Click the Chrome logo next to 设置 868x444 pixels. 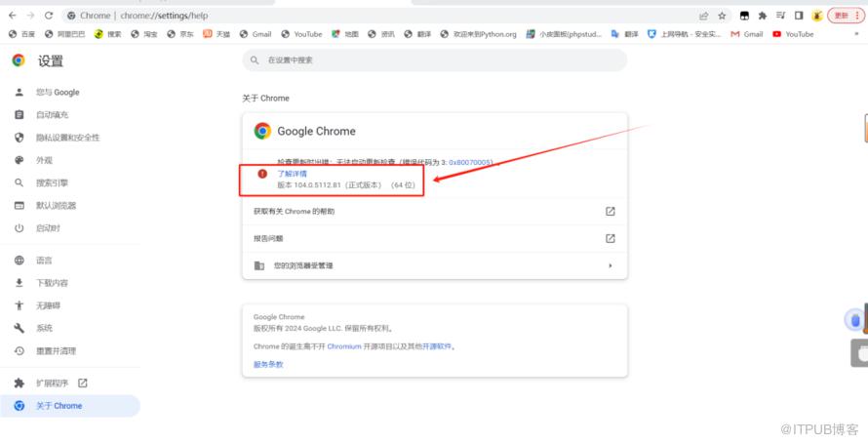(19, 61)
